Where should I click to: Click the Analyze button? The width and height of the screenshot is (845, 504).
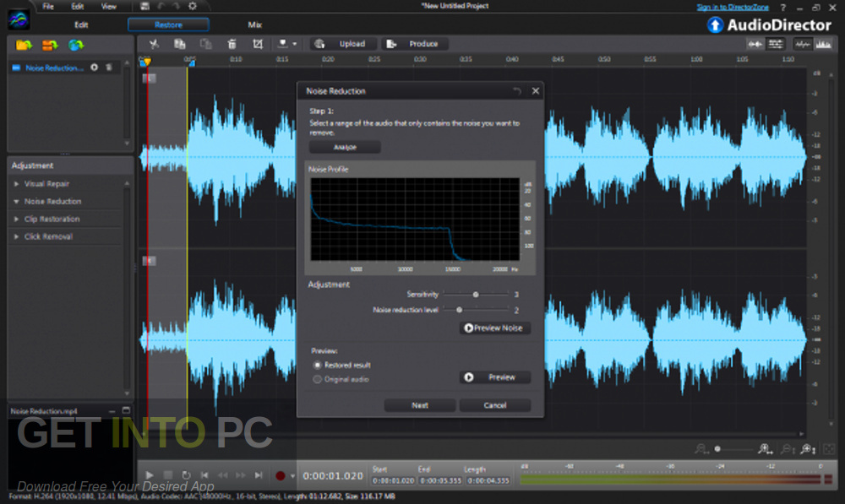point(345,147)
